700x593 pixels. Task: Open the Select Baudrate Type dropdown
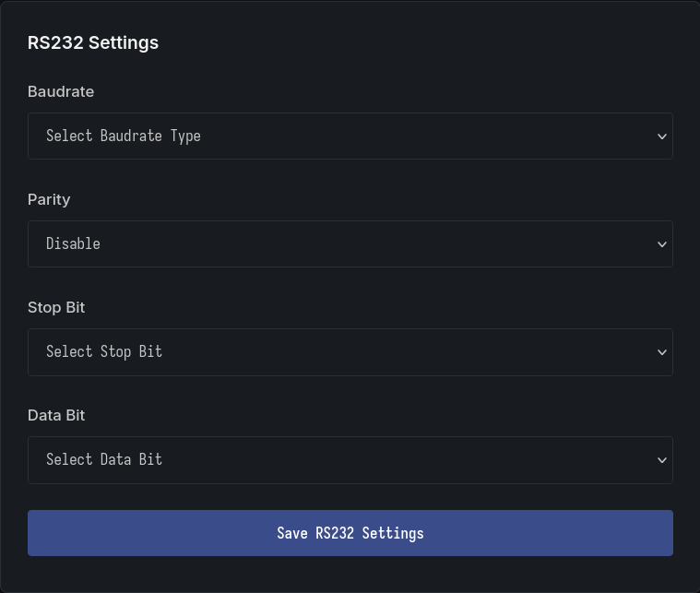pyautogui.click(x=350, y=136)
